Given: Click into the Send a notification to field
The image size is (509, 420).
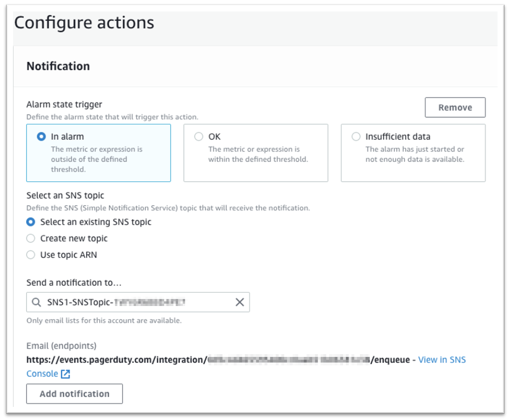Looking at the screenshot, I should coord(138,302).
